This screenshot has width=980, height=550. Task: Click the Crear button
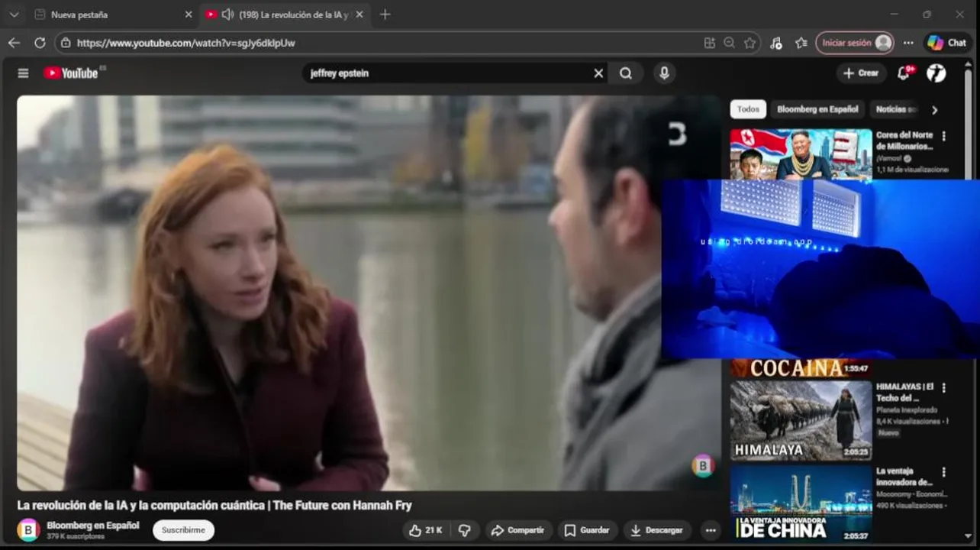tap(861, 73)
